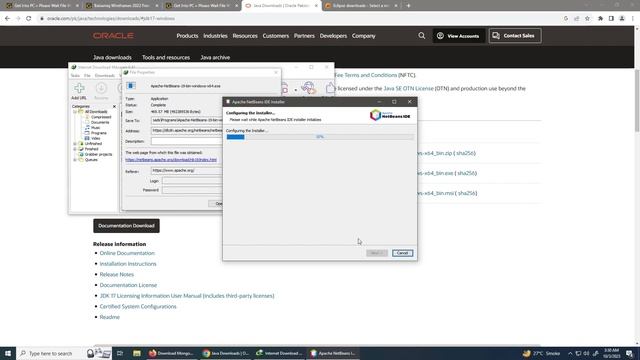Image resolution: width=640 pixels, height=360 pixels.
Task: Switch to Apache NetBeans installer taskbar item
Action: pyautogui.click(x=333, y=353)
